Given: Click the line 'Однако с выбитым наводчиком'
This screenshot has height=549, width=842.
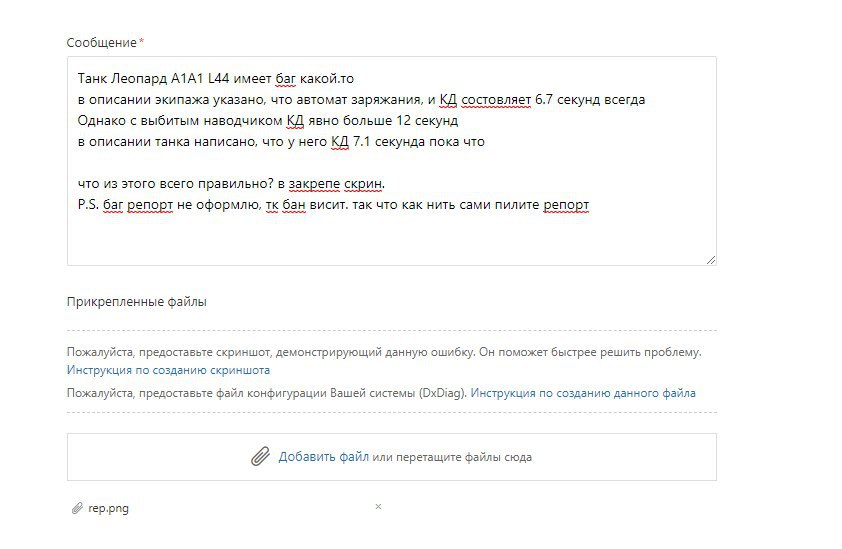Looking at the screenshot, I should coord(267,120).
